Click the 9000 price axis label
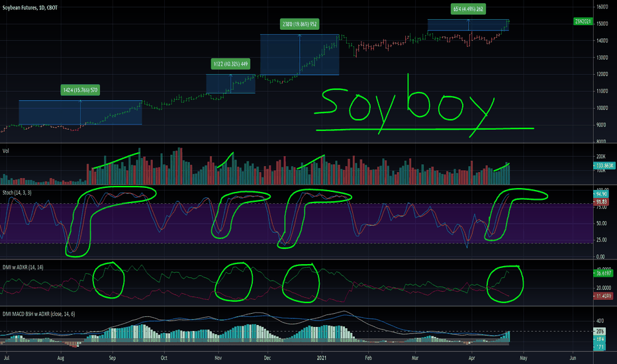This screenshot has height=364, width=617. 601,125
